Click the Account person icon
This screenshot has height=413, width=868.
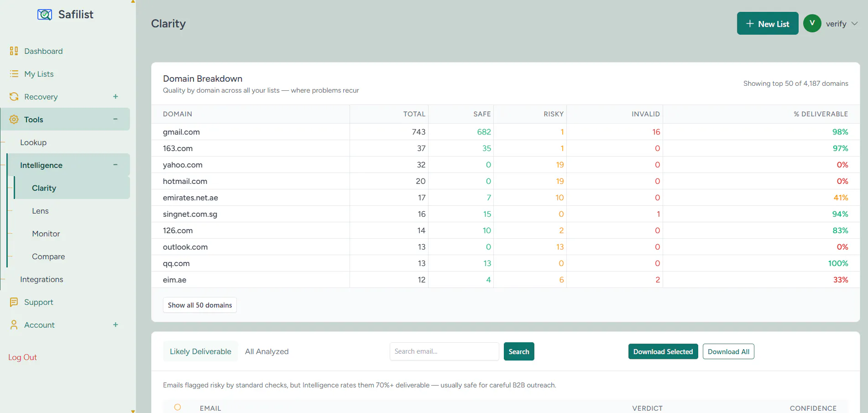[14, 325]
